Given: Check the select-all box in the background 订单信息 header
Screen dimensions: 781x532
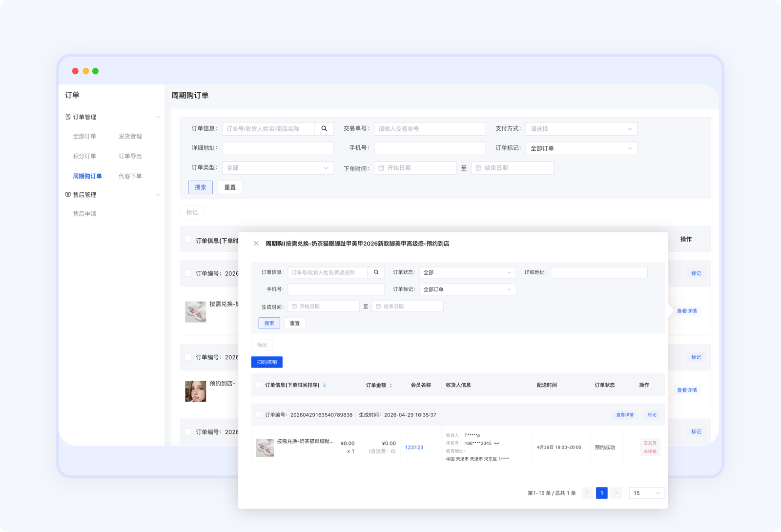Looking at the screenshot, I should 188,239.
